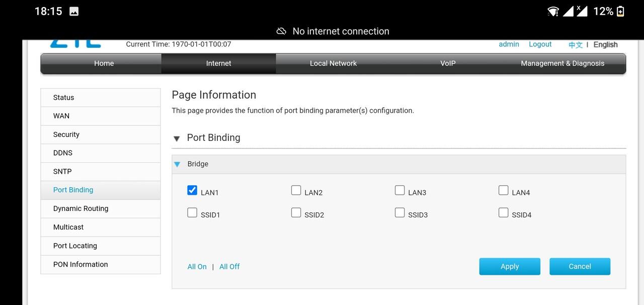Click the Cancel button
This screenshot has height=305, width=644.
pyautogui.click(x=580, y=266)
